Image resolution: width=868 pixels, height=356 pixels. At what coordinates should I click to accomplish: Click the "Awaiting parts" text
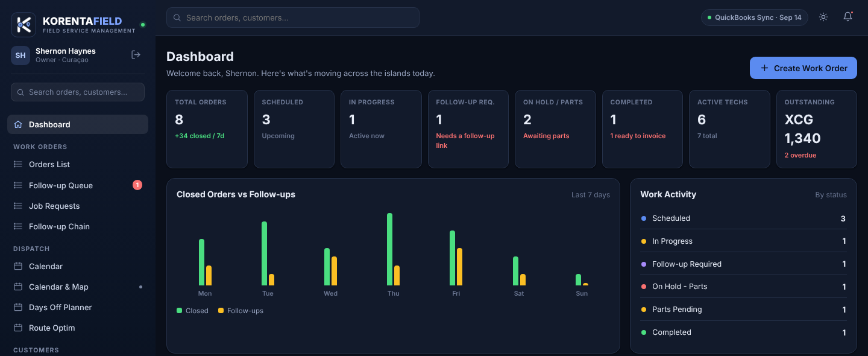click(x=546, y=136)
